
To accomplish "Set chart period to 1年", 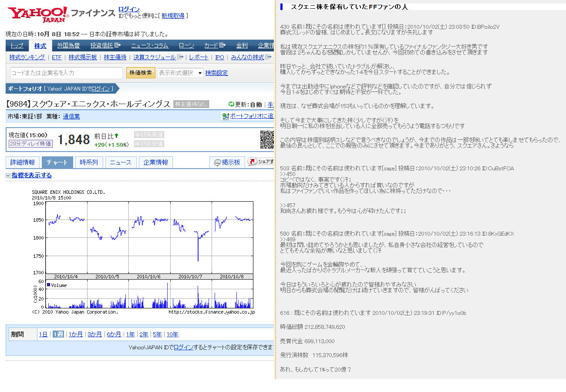I will (x=130, y=335).
